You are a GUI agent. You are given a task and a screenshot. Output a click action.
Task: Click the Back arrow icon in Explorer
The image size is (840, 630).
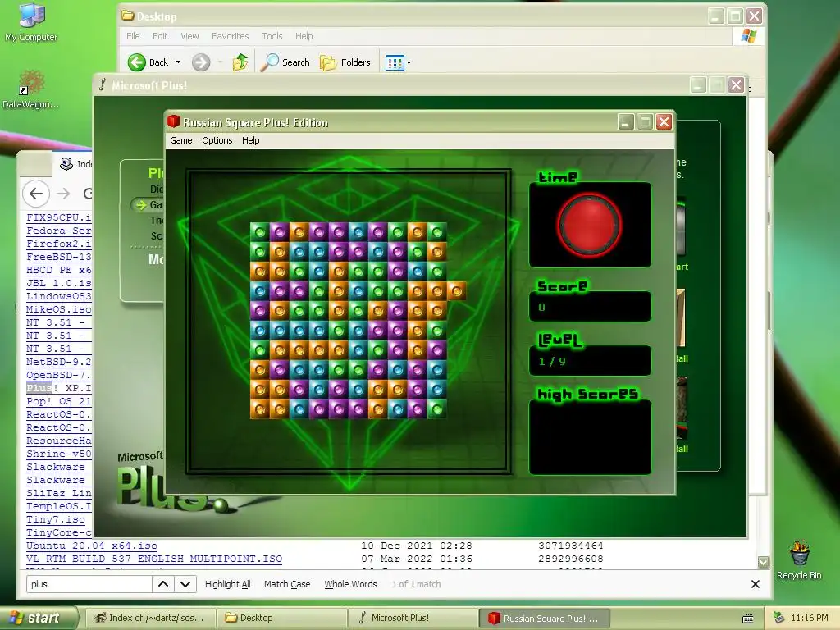137,62
